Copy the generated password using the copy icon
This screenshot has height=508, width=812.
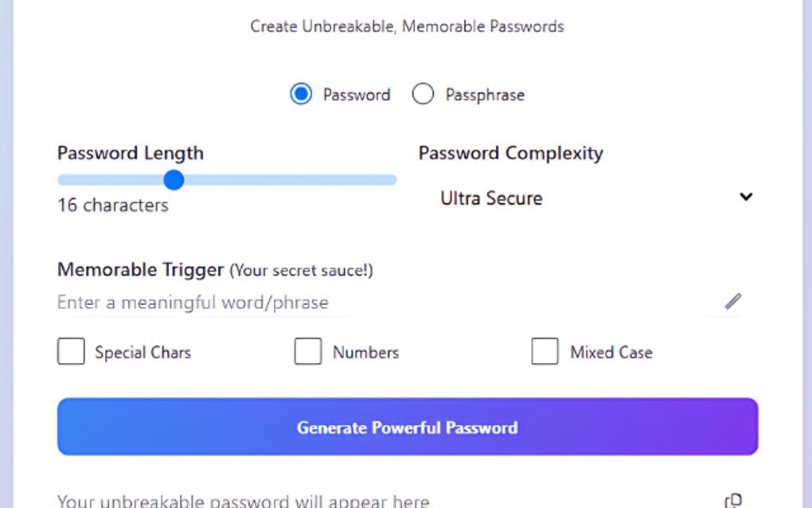coord(732,500)
